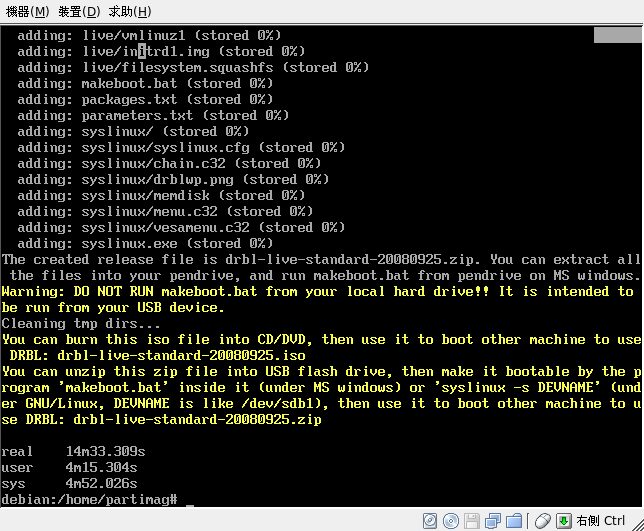The image size is (644, 531).
Task: Click the 'adding: makeboot.bat' line
Action: click(145, 83)
